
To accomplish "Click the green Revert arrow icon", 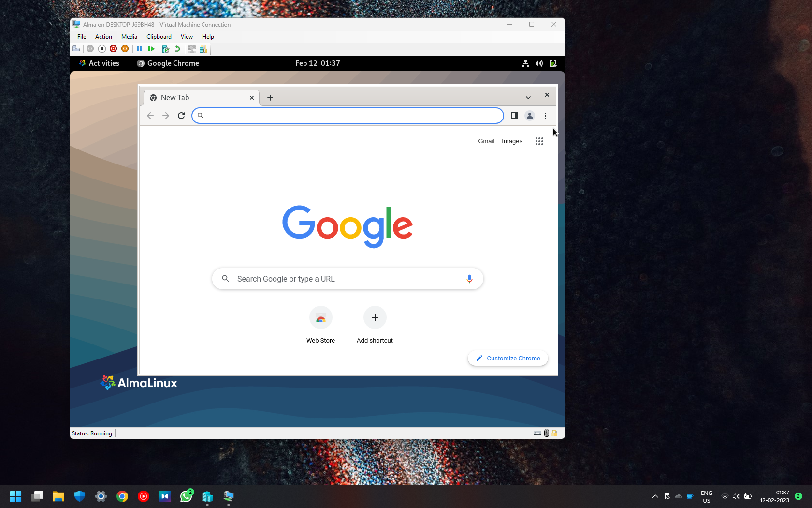I will [x=177, y=49].
